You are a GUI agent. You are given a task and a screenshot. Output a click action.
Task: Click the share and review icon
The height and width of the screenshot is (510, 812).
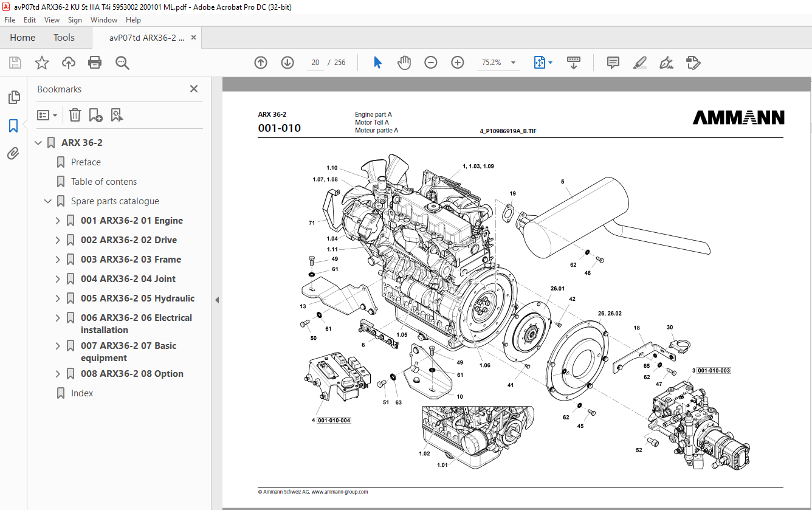tap(693, 63)
